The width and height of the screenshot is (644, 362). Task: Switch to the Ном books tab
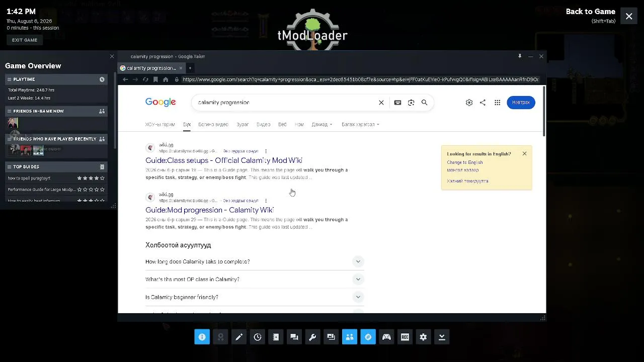[299, 125]
